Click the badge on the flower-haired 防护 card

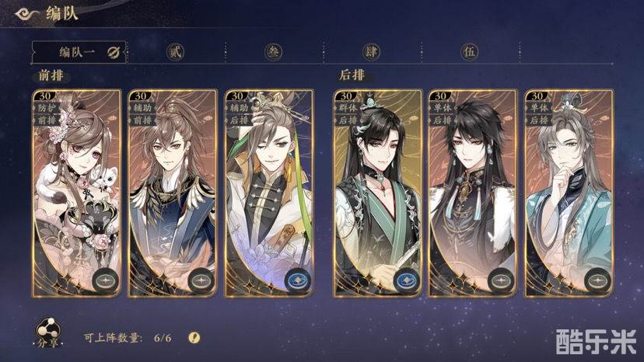coord(106,281)
